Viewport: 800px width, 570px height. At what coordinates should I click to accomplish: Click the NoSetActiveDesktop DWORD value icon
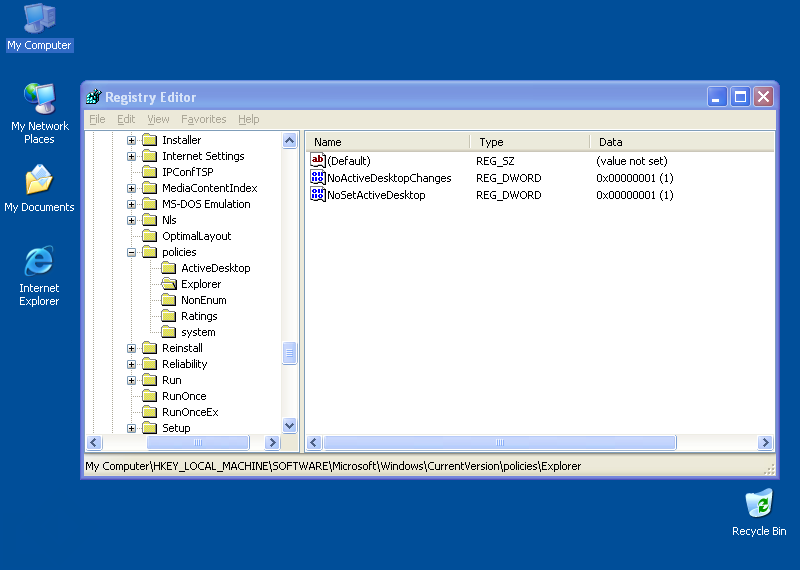(x=317, y=194)
